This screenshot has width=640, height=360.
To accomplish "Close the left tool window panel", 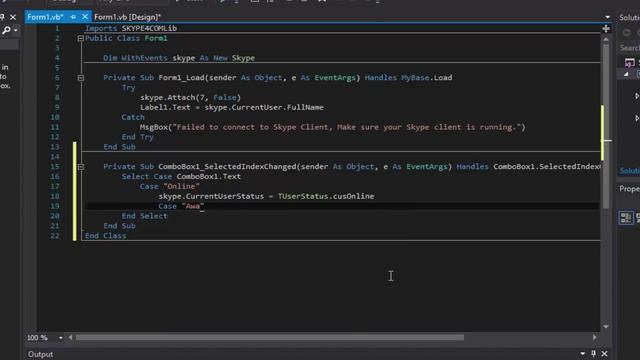I will point(13,17).
